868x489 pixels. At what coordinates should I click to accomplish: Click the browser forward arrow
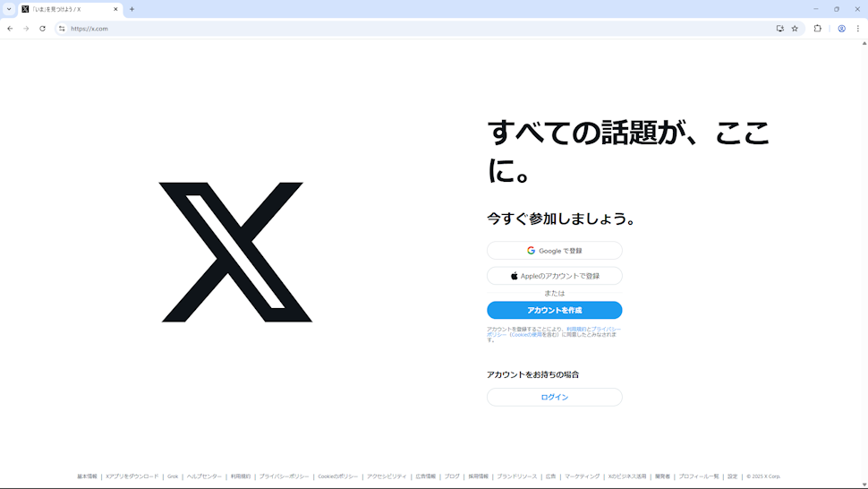[x=26, y=29]
